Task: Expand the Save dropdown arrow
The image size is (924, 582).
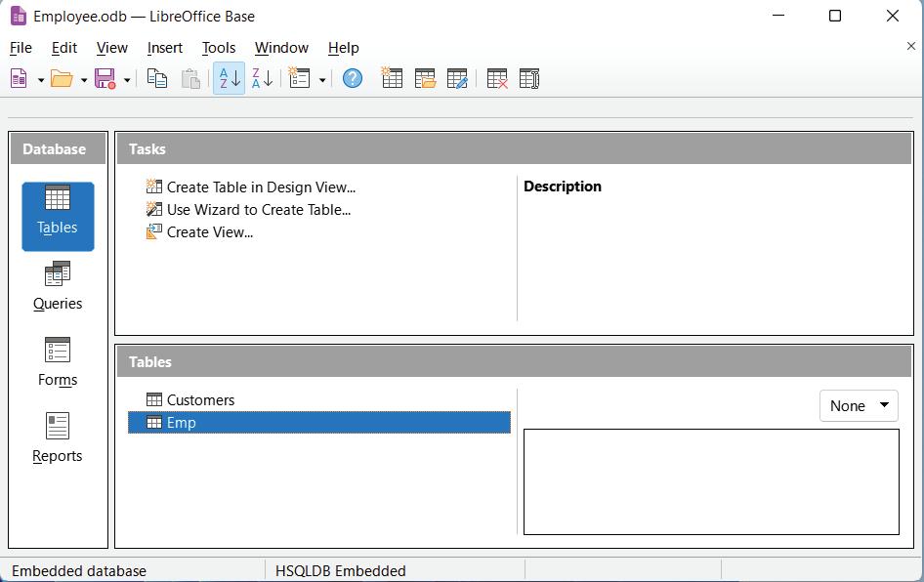Action: (127, 79)
